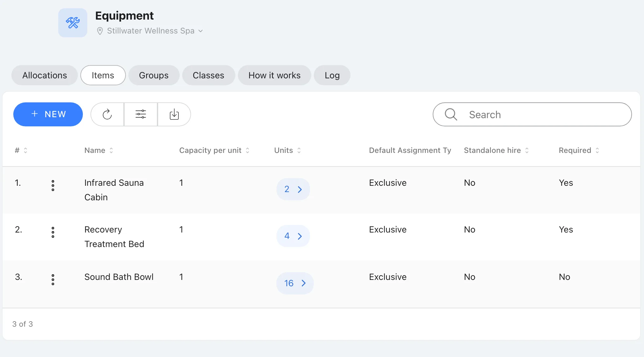Open the three-dot menu for Infrared Sauna Cabin

click(x=53, y=185)
